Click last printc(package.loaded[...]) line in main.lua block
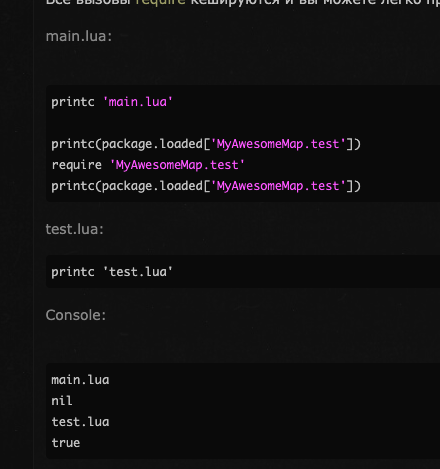The image size is (440, 469). [206, 186]
